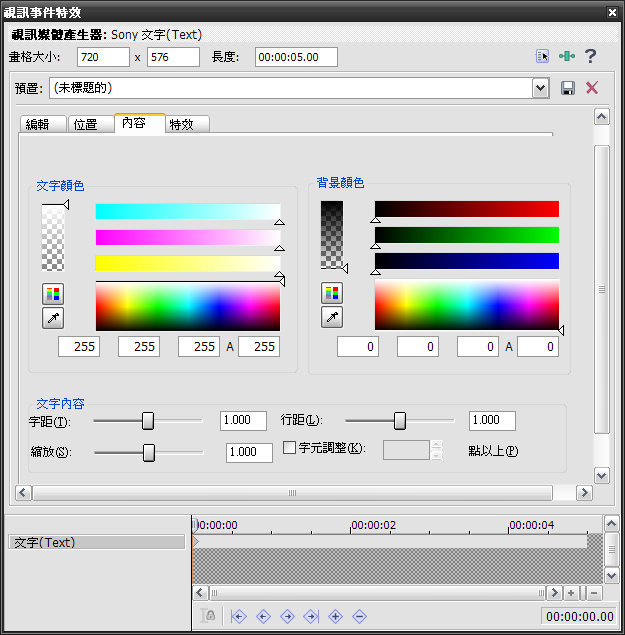
Task: Remove keyframe with the minus diamond
Action: pos(359,616)
